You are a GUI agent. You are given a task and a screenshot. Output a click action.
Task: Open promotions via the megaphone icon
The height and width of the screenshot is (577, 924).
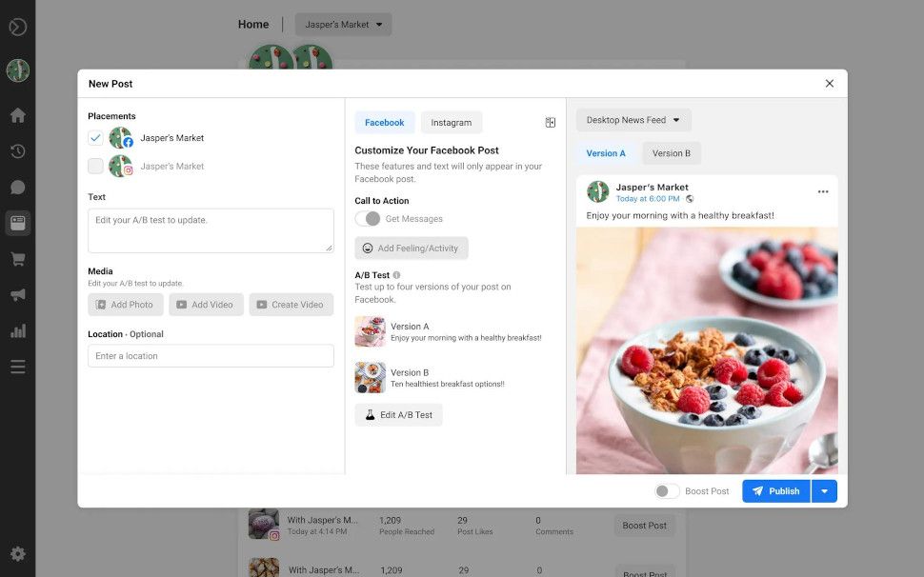click(x=17, y=294)
